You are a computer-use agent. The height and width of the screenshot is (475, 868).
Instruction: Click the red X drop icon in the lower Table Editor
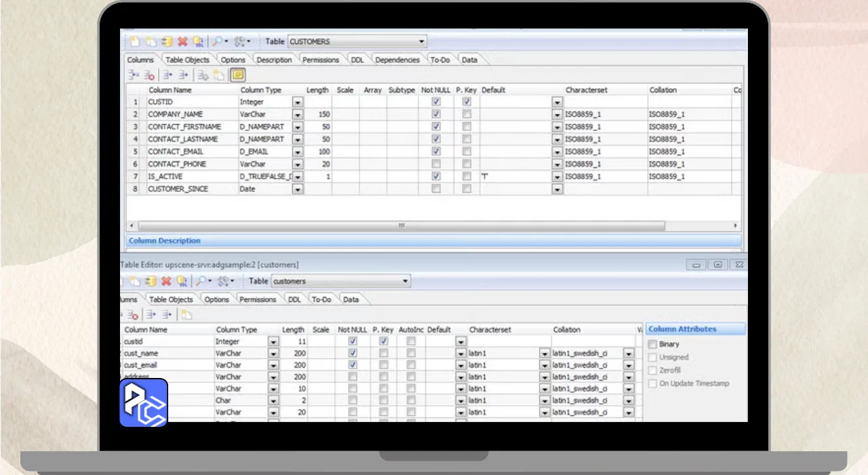[166, 281]
